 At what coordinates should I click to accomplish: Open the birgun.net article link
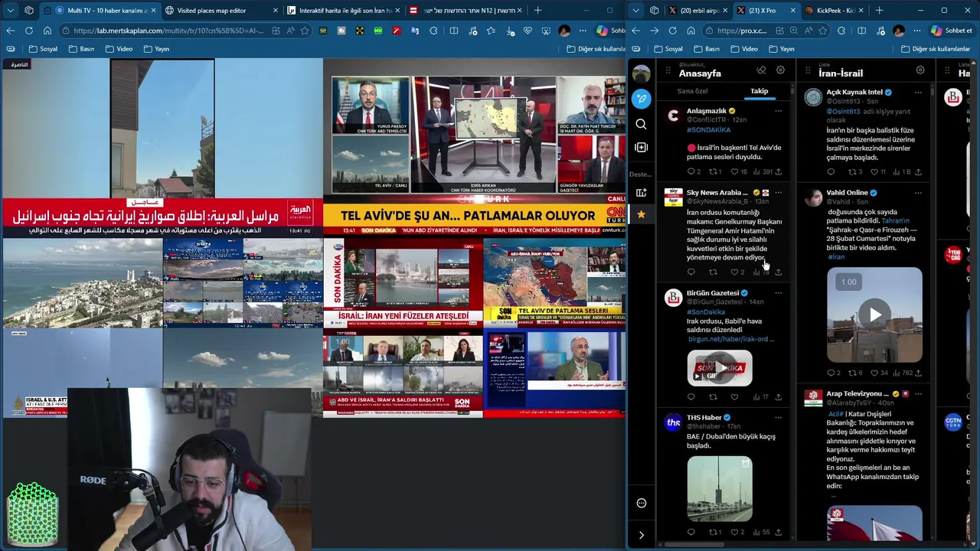pyautogui.click(x=731, y=339)
